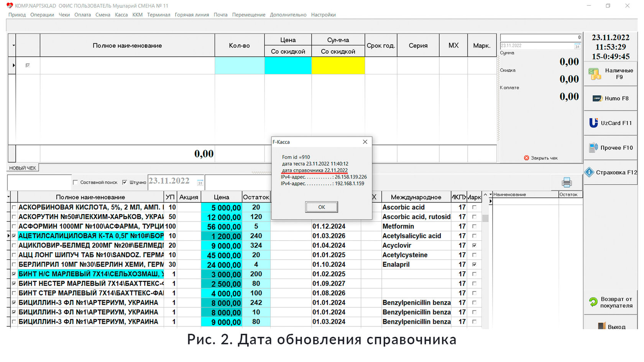Select the НОВЫЙ ЧЕК tab

pyautogui.click(x=23, y=168)
